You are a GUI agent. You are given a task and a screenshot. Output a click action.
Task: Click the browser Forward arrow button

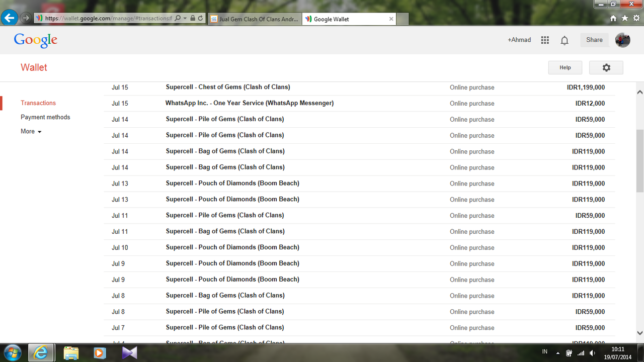[26, 18]
